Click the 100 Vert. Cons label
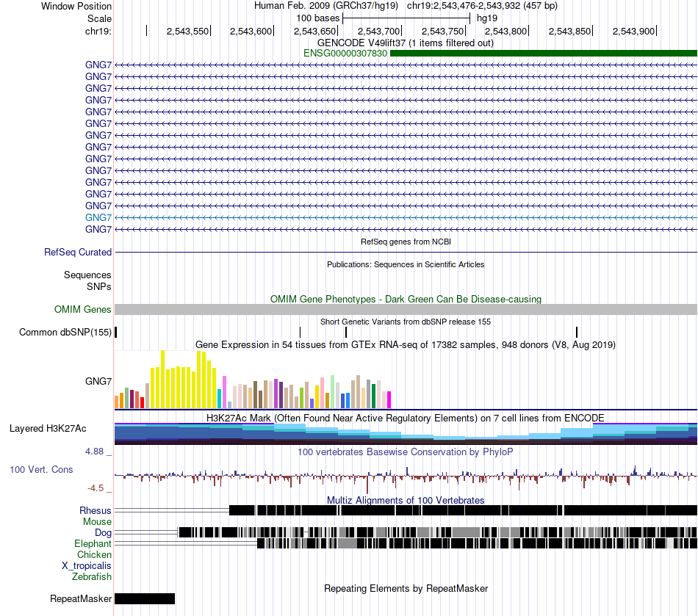Viewport: 698px width, 616px height. coord(41,470)
